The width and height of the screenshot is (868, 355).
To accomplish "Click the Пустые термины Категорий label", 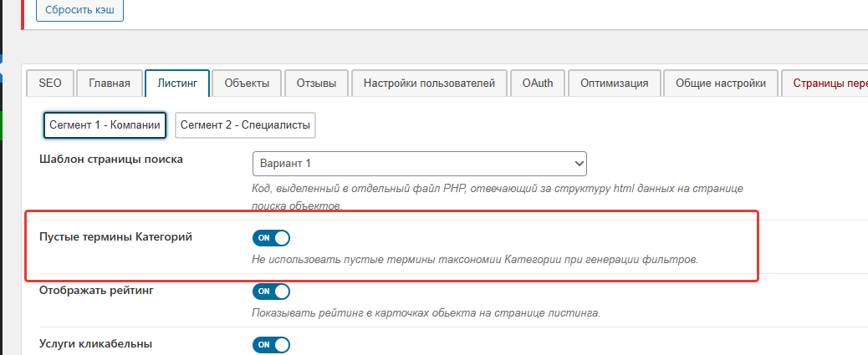I will coord(116,237).
